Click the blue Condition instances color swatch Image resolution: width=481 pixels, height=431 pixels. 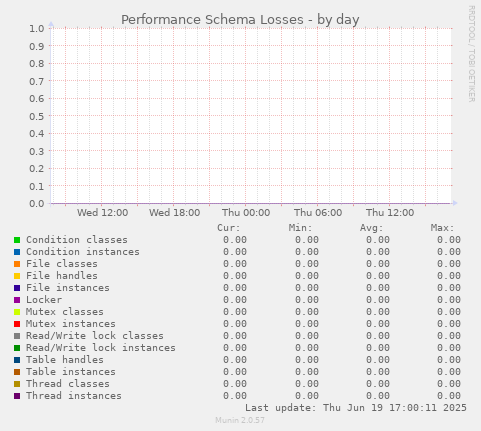click(17, 252)
